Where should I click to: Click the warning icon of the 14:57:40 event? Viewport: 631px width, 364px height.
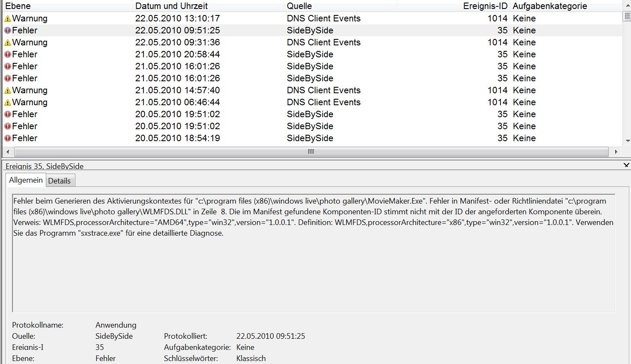(x=8, y=91)
